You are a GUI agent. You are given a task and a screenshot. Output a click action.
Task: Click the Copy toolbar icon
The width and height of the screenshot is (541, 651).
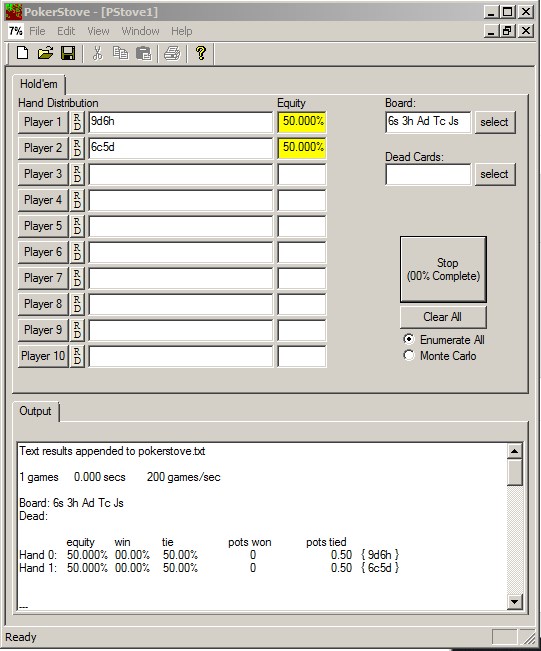120,53
